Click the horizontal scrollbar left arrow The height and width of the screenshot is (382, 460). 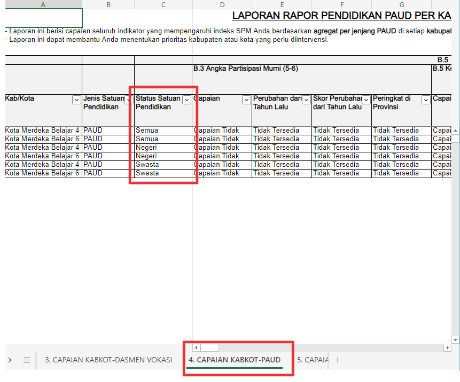196,348
